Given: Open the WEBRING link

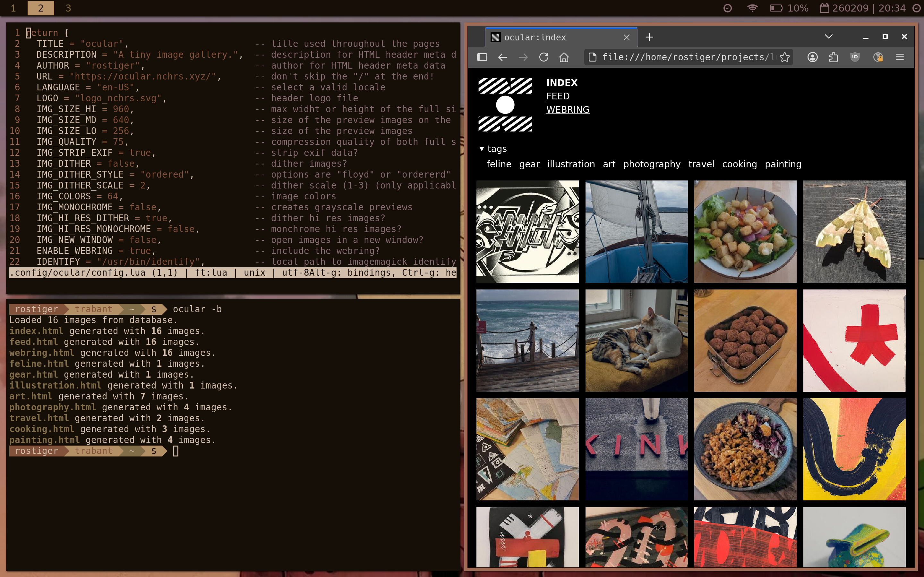Looking at the screenshot, I should coord(568,110).
